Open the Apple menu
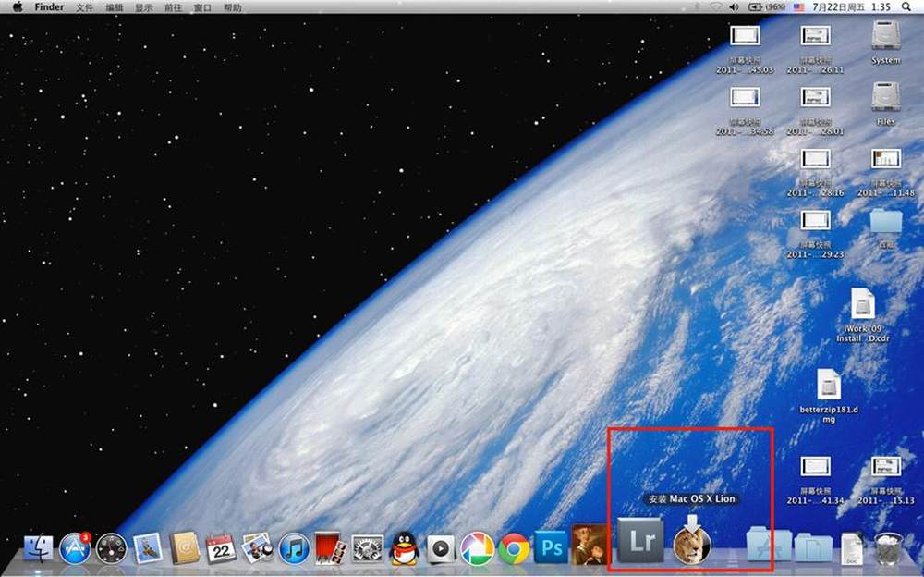This screenshot has height=577, width=924. pyautogui.click(x=17, y=7)
